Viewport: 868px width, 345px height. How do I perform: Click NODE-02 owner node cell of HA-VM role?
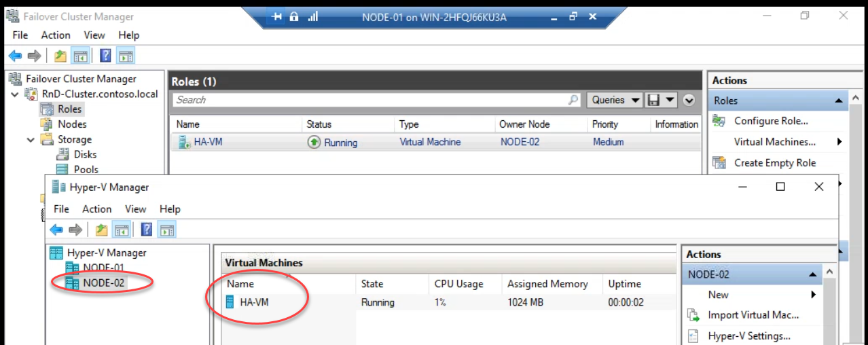click(520, 142)
